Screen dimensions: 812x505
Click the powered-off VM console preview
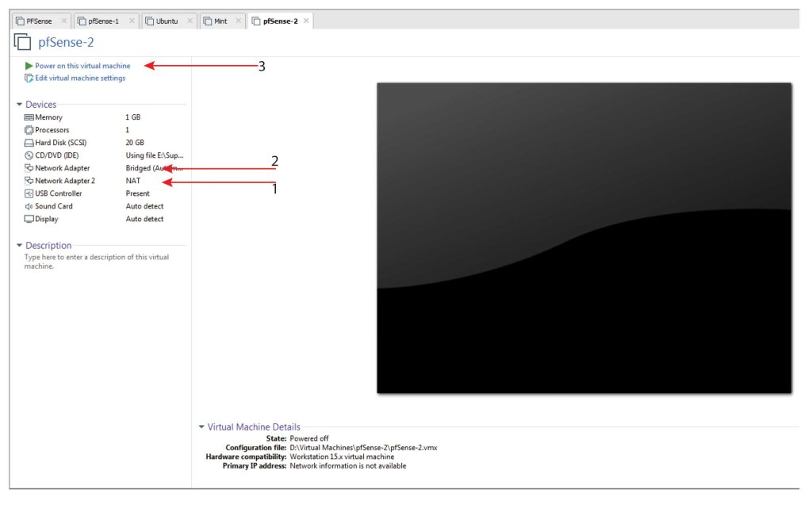click(x=584, y=238)
